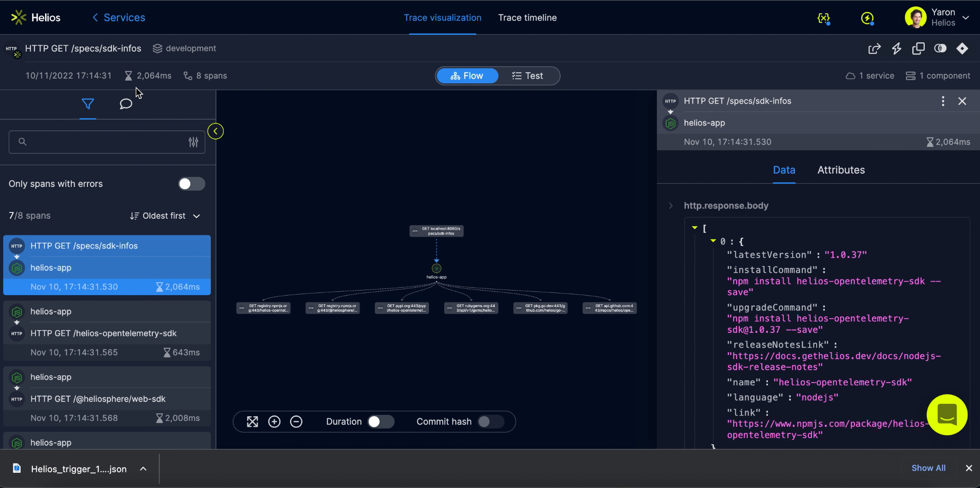Switch to Flow view
The width and height of the screenshot is (980, 488).
click(467, 76)
